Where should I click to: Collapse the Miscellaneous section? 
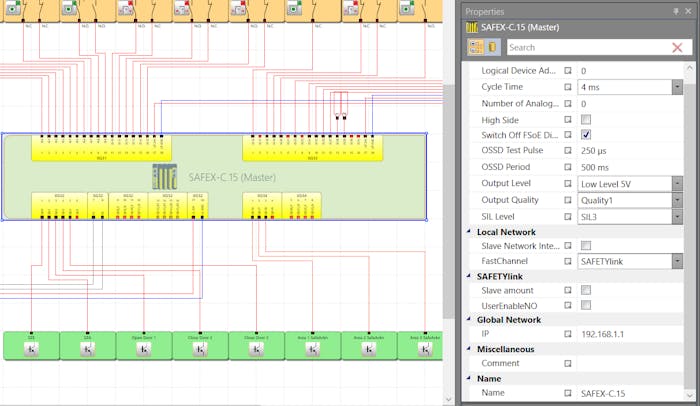coord(469,349)
